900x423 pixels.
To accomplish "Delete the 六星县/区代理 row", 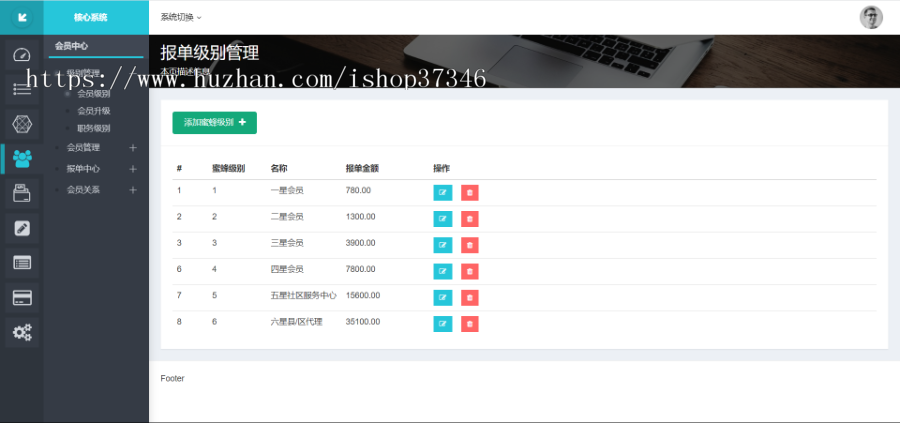I will tap(470, 324).
